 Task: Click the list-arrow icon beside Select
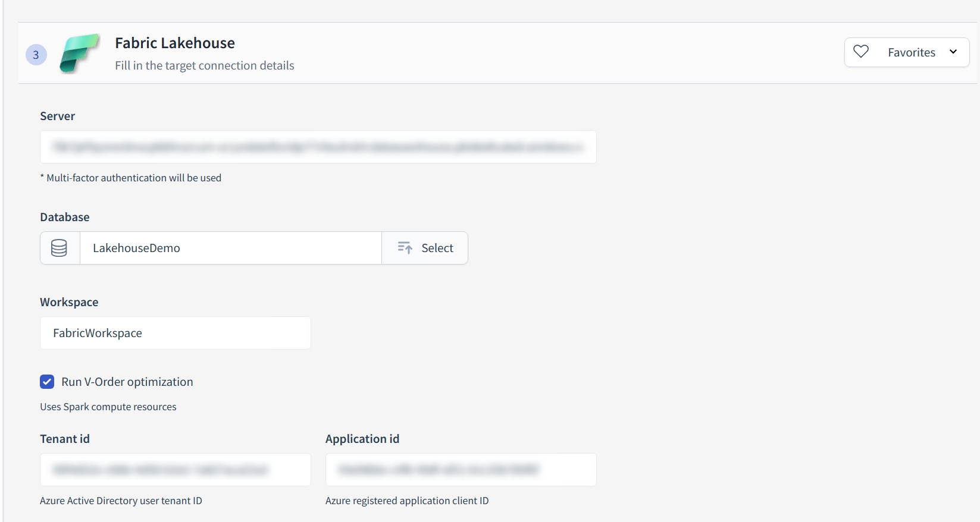pos(405,248)
